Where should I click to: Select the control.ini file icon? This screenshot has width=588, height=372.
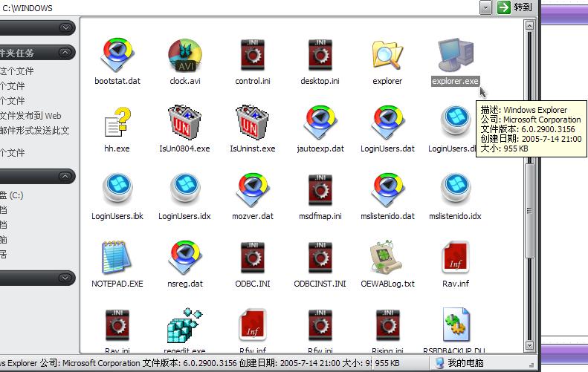253,55
